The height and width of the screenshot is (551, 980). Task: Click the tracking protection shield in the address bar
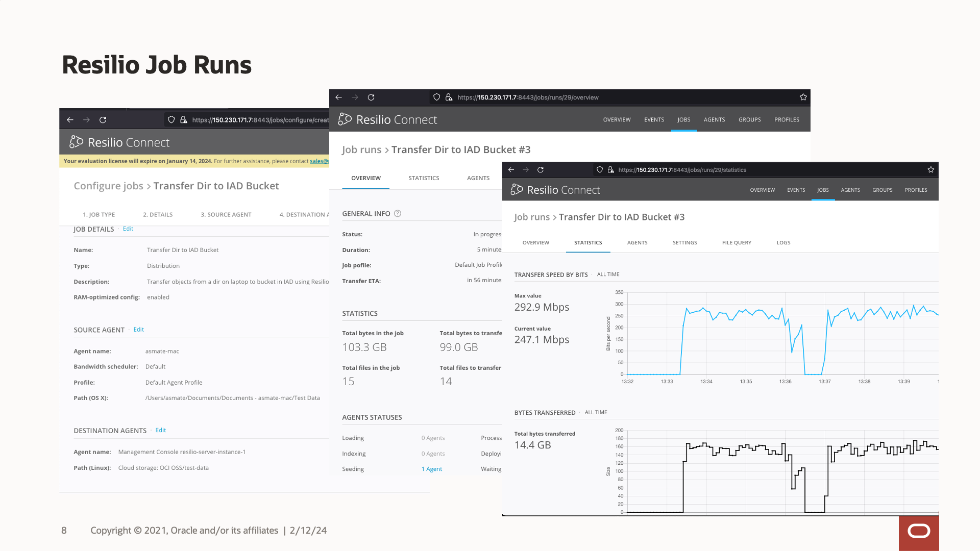coord(600,170)
